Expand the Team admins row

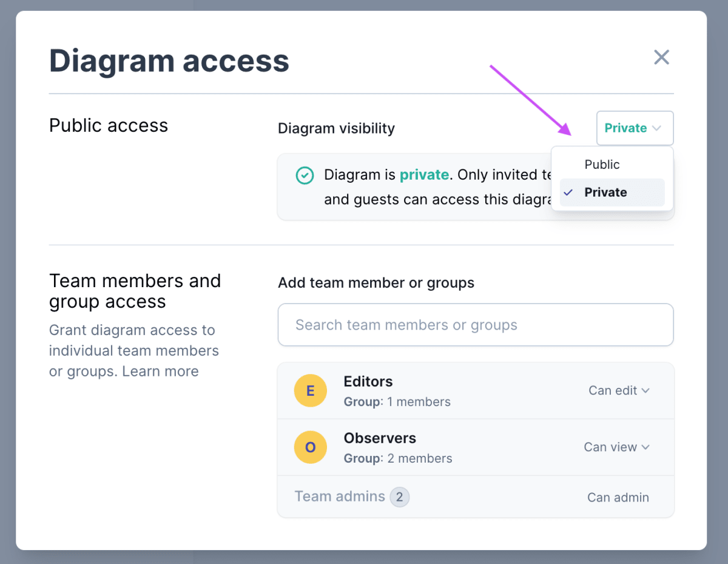[340, 497]
